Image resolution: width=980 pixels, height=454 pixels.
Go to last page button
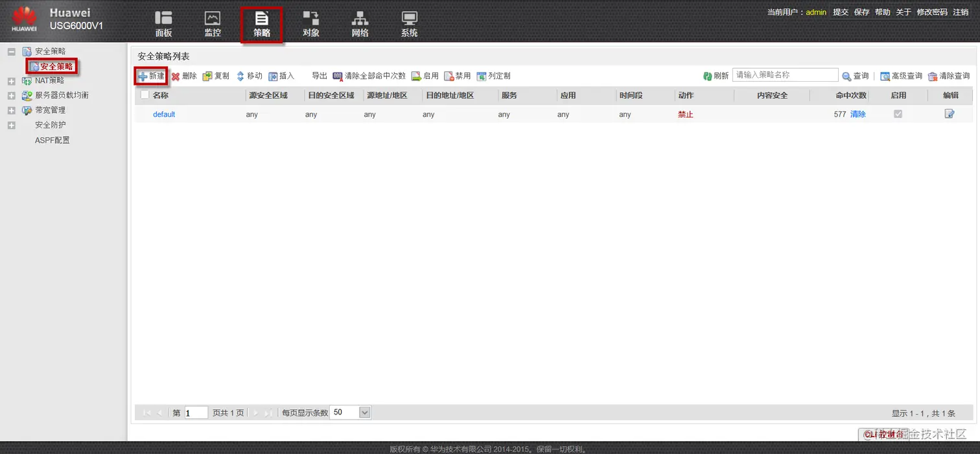pos(268,412)
